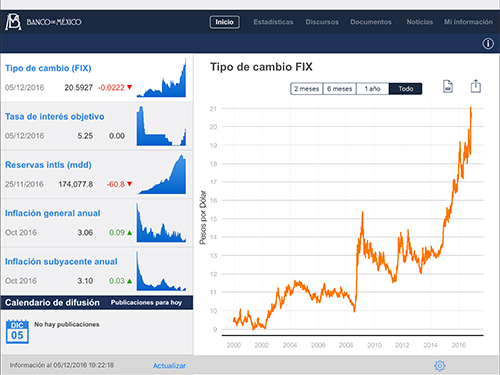Tap the Información al 05/12/2016 timestamp
The image size is (500, 375).
[62, 365]
